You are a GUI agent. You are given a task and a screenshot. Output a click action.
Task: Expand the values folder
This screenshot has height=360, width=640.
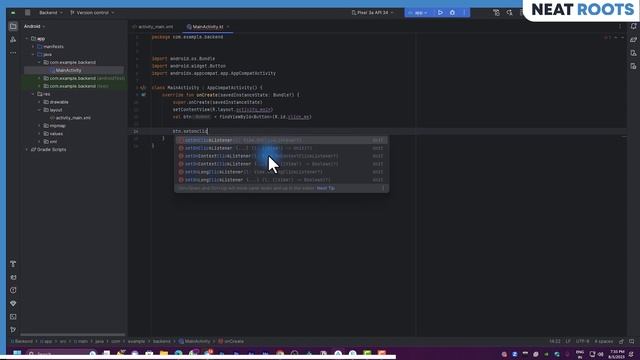(x=40, y=133)
